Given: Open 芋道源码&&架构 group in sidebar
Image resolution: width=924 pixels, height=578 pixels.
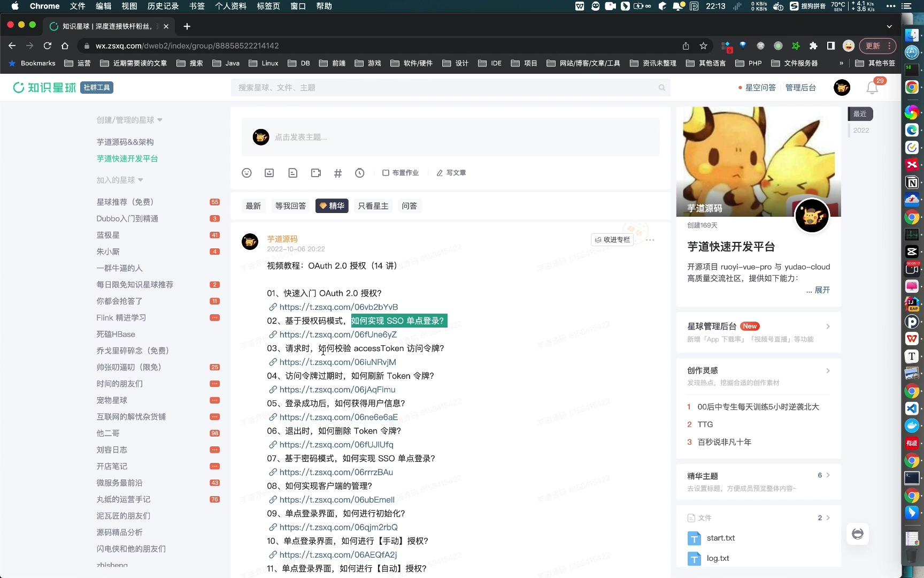Looking at the screenshot, I should click(x=125, y=142).
